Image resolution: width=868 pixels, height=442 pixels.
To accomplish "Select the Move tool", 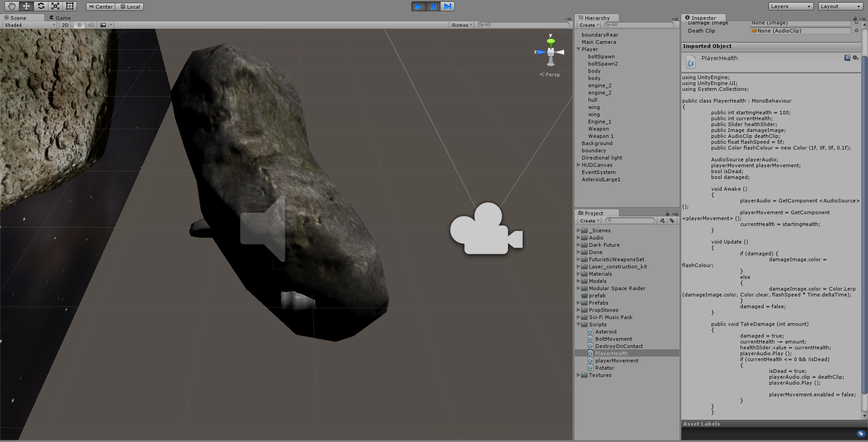I will pyautogui.click(x=26, y=6).
